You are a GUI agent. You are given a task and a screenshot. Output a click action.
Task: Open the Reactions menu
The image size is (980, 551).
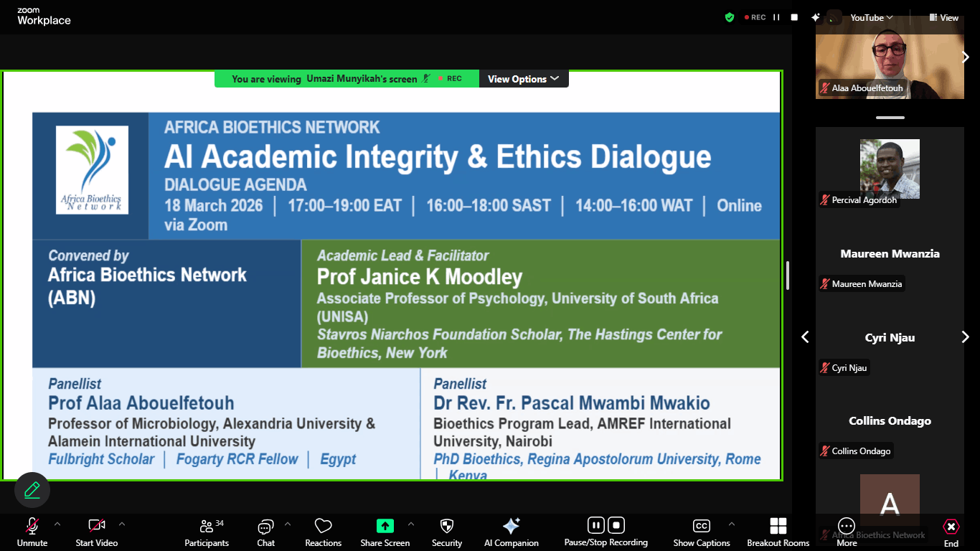coord(324,533)
